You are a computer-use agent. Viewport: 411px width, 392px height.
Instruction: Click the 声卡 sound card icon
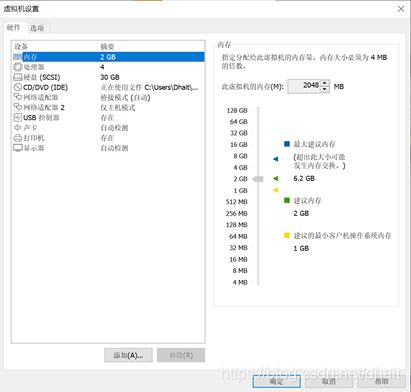(x=18, y=127)
